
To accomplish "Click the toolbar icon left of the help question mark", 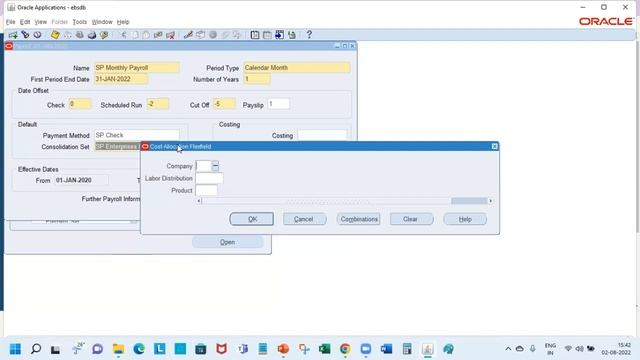I will (x=291, y=35).
